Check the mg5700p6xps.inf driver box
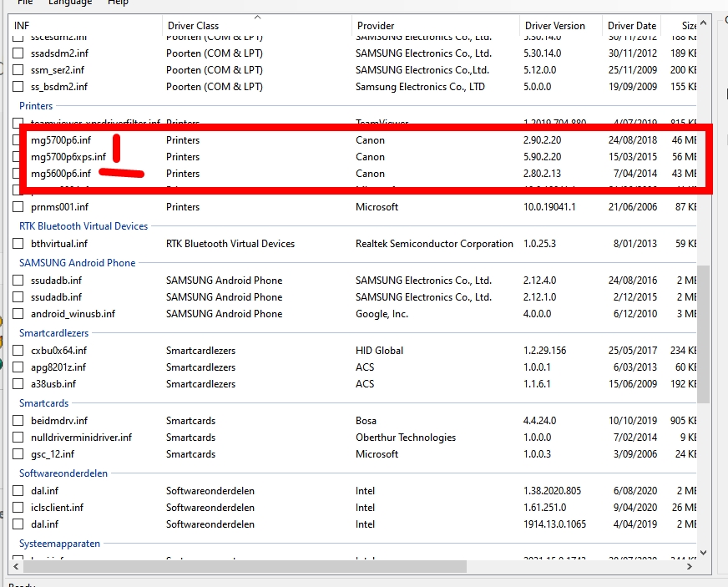 (x=18, y=157)
